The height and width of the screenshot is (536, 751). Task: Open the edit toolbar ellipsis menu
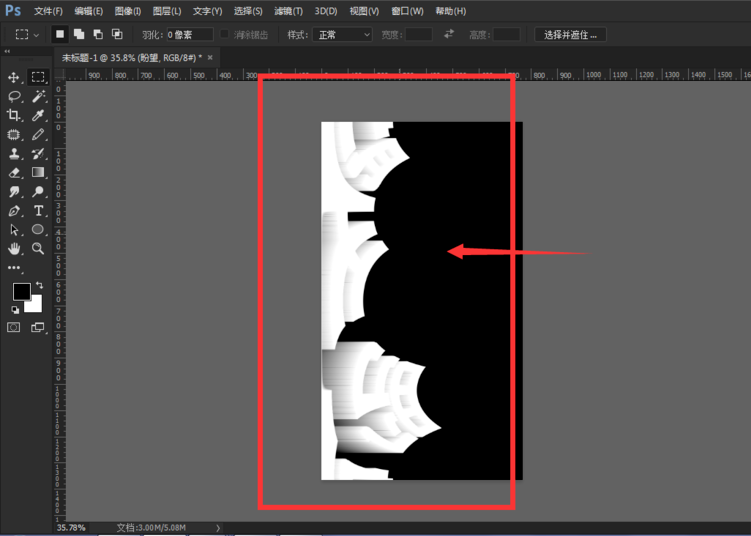(x=13, y=268)
